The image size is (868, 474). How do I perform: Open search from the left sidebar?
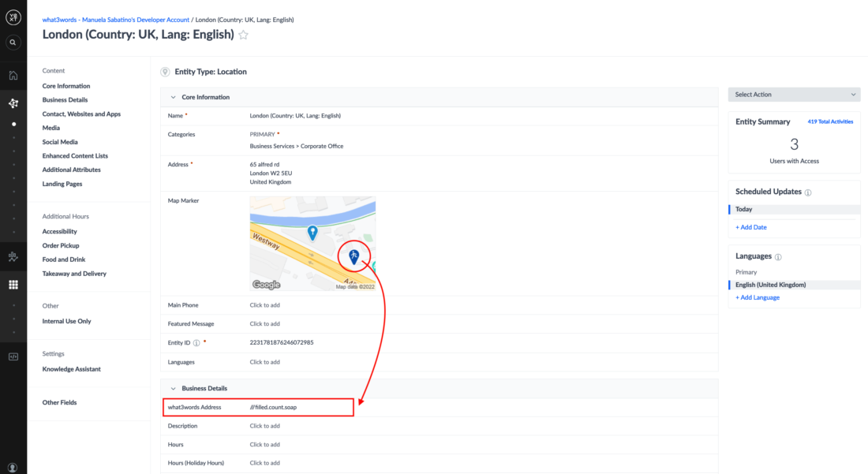point(13,43)
